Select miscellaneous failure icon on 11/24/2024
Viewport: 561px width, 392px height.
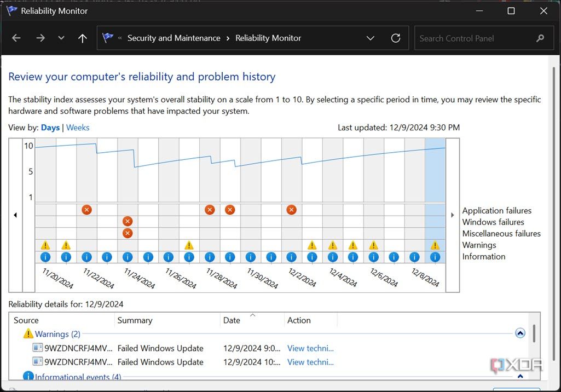(128, 233)
